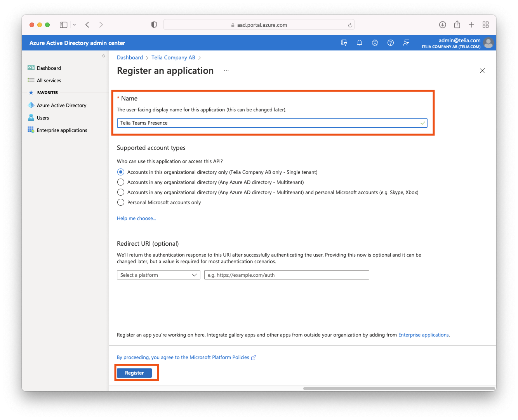The image size is (518, 420).
Task: Click the Dashboard breadcrumb link
Action: [x=130, y=57]
